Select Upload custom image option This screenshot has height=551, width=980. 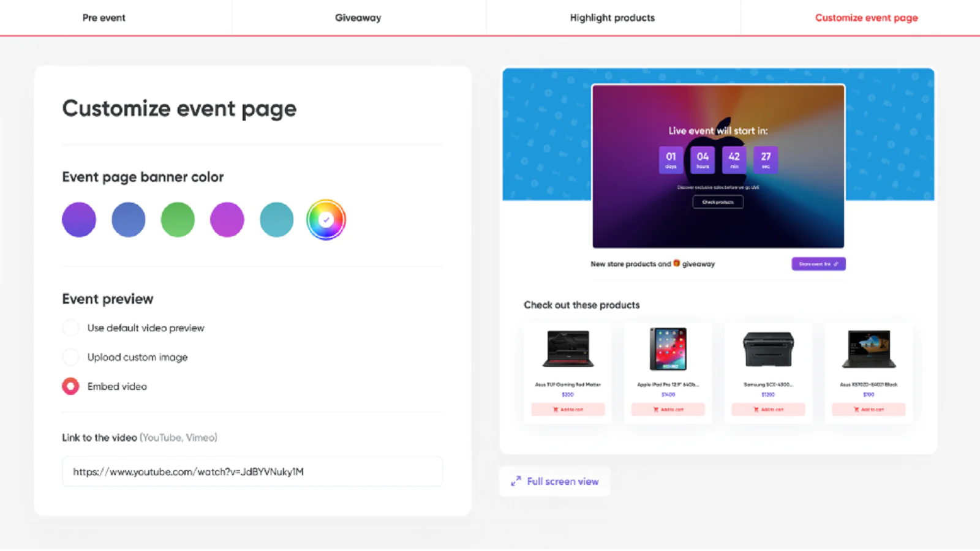click(x=70, y=357)
